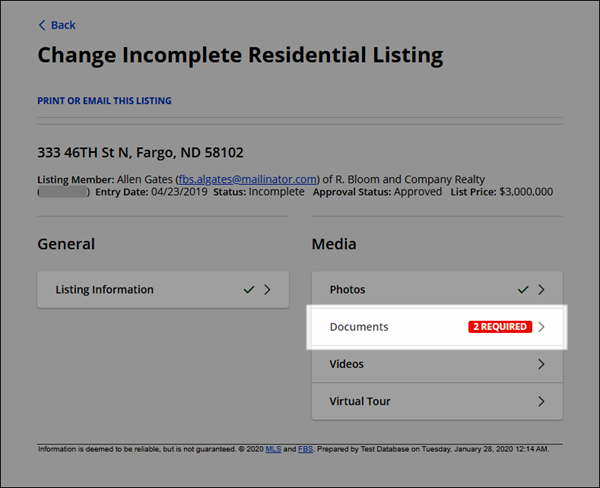The width and height of the screenshot is (600, 488).
Task: Open the Listing Information row
Action: click(x=163, y=290)
